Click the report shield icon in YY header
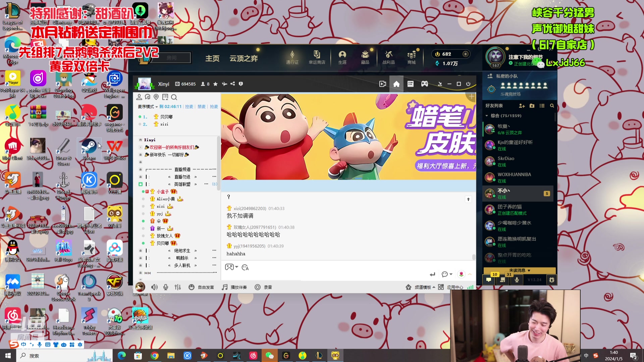This screenshot has width=644, height=362. click(241, 84)
